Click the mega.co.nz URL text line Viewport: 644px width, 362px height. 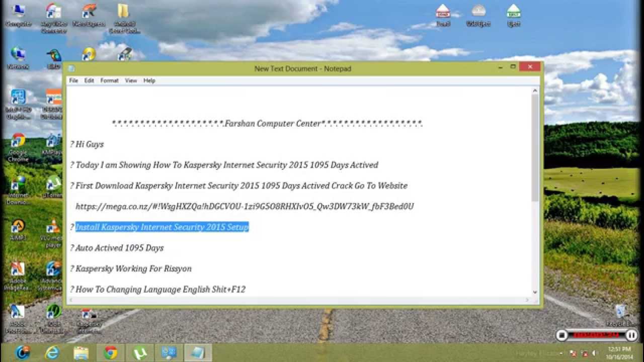click(x=245, y=207)
